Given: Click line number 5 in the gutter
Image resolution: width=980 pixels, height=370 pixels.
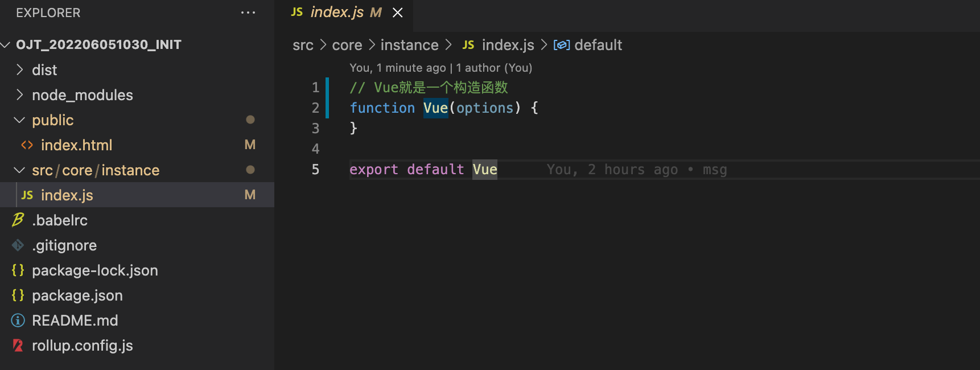Looking at the screenshot, I should (x=315, y=170).
